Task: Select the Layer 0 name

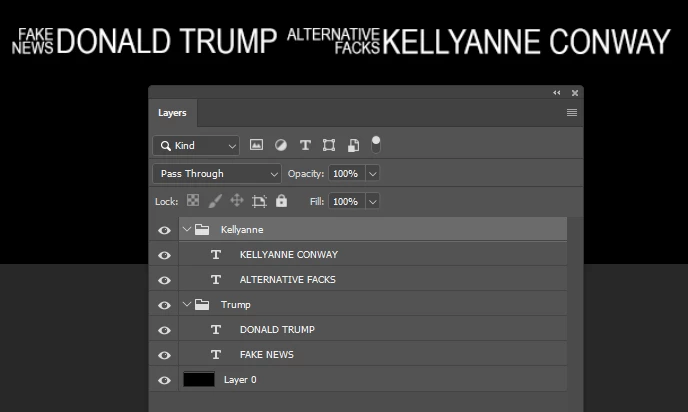Action: point(240,380)
